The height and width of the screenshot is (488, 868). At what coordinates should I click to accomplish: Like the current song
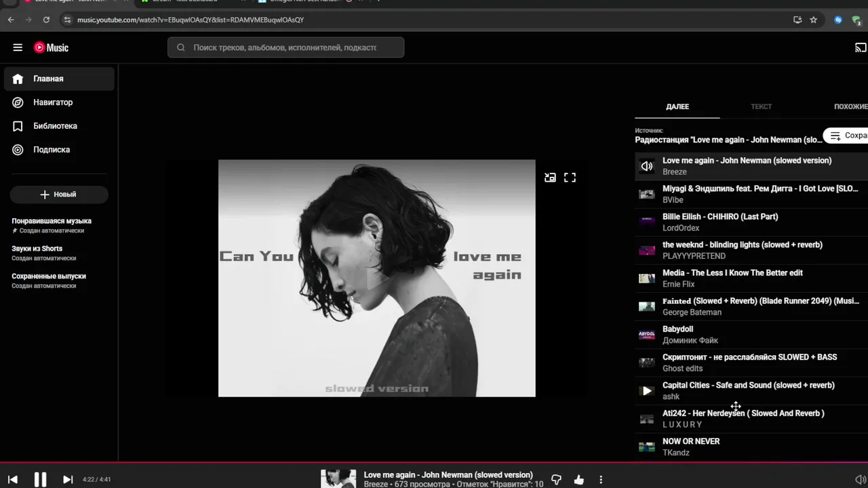(578, 480)
